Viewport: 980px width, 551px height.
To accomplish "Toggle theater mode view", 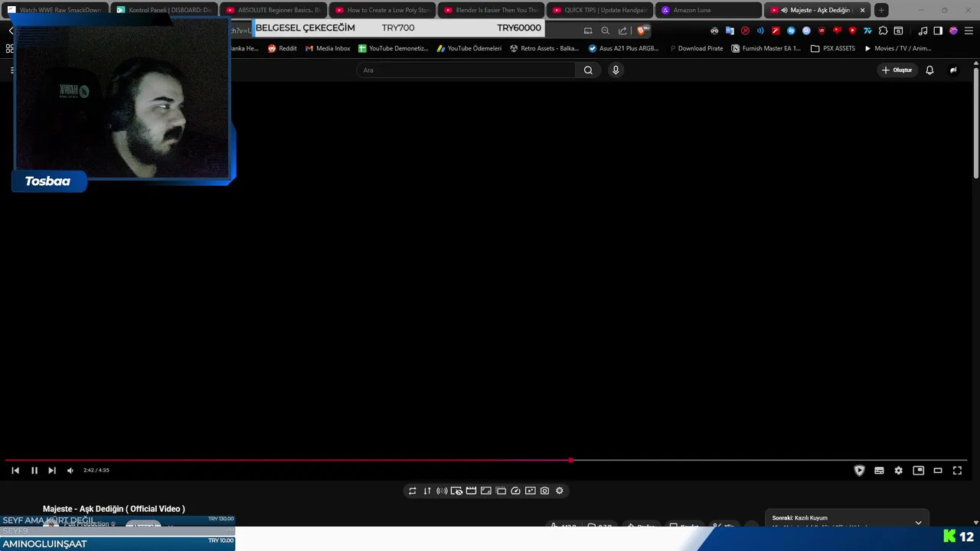I will (938, 471).
